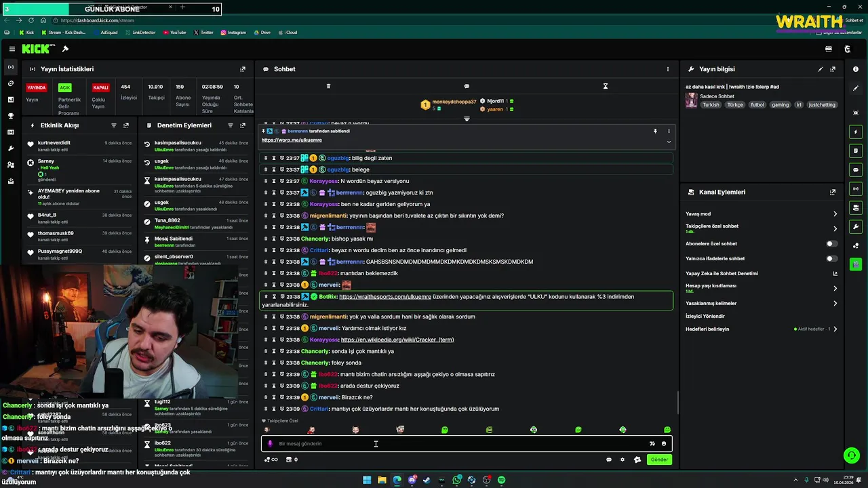Collapse the top gifters leaderboard
The width and height of the screenshot is (868, 488).
(x=467, y=119)
